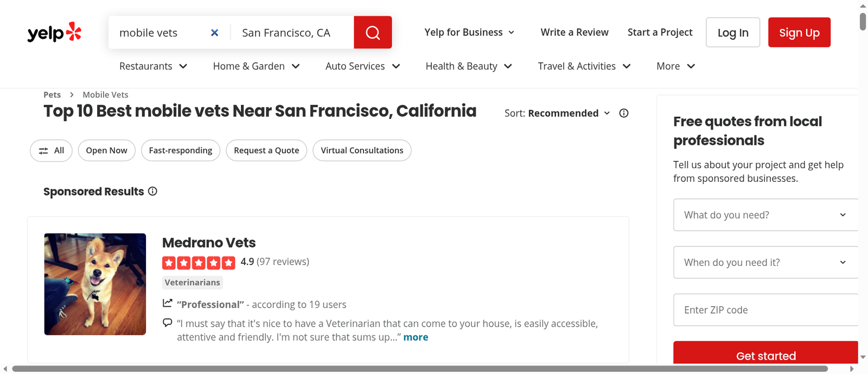This screenshot has width=868, height=374.
Task: Expand Yelp for Business menu
Action: 469,32
